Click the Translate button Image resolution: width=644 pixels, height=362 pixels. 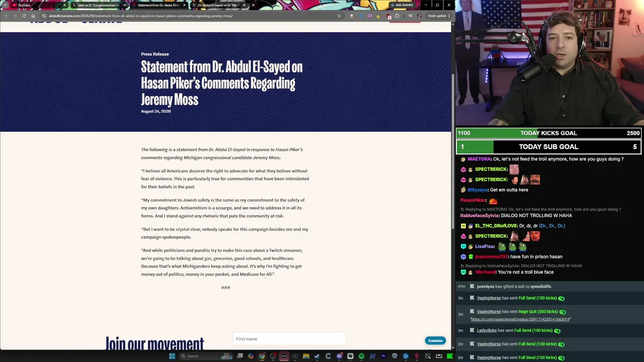(435, 340)
